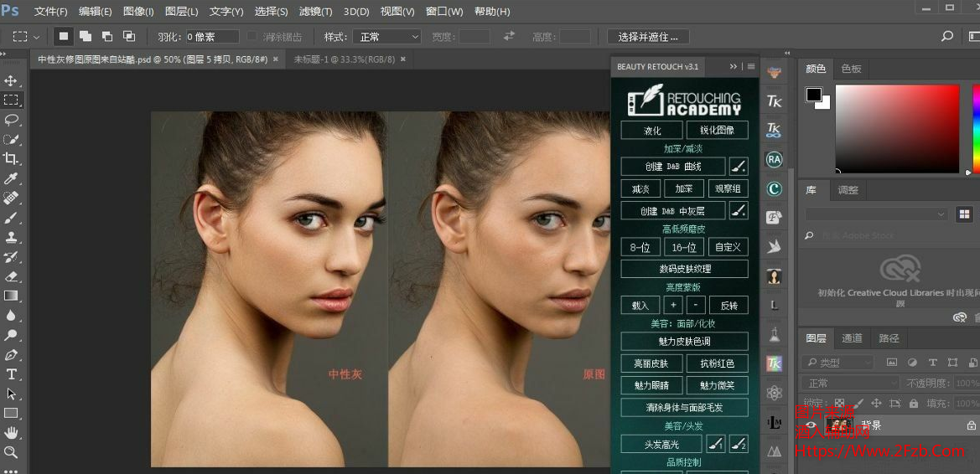Open the 滤镜(T) menu

pyautogui.click(x=315, y=12)
